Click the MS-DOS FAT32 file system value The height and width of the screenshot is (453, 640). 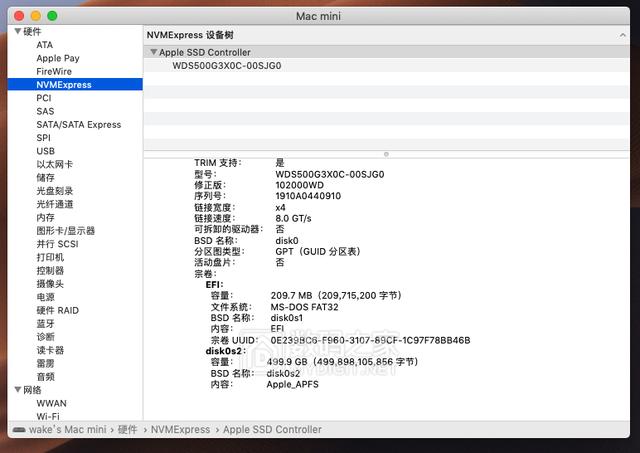pyautogui.click(x=304, y=307)
